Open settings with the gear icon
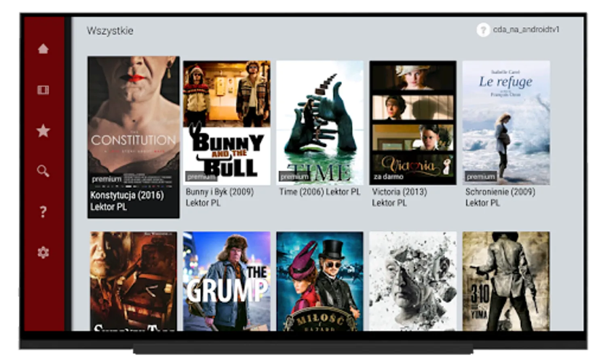 pyautogui.click(x=43, y=252)
